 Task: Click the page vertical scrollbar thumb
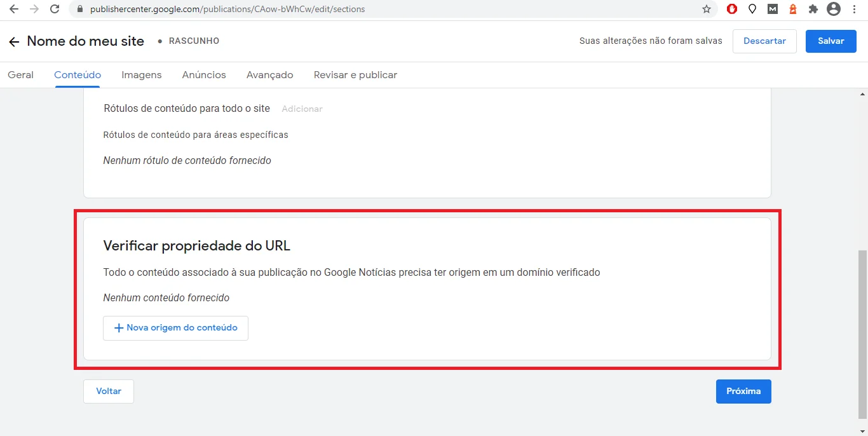(x=862, y=334)
